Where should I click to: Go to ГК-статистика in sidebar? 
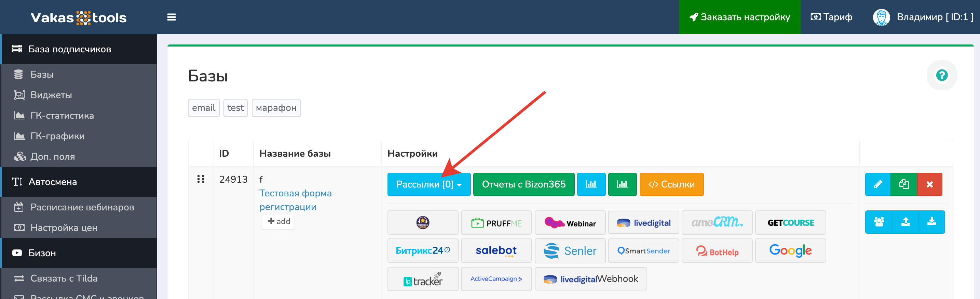click(x=62, y=115)
